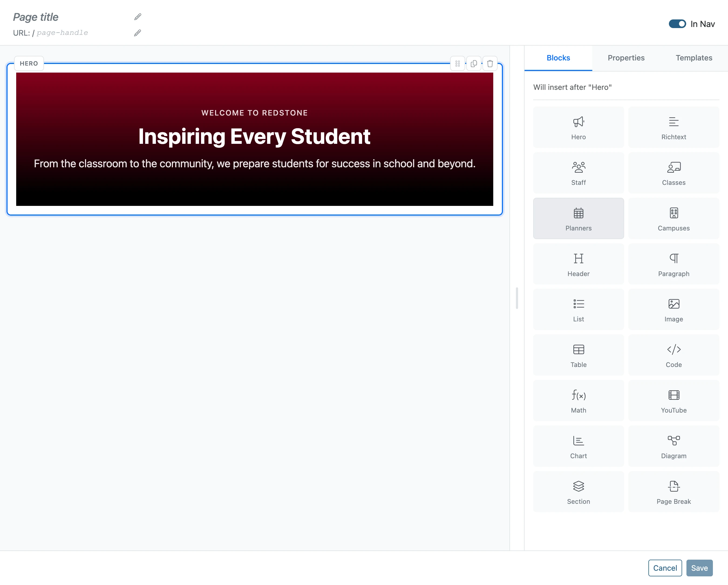Insert a List block
The width and height of the screenshot is (728, 585).
pos(579,309)
